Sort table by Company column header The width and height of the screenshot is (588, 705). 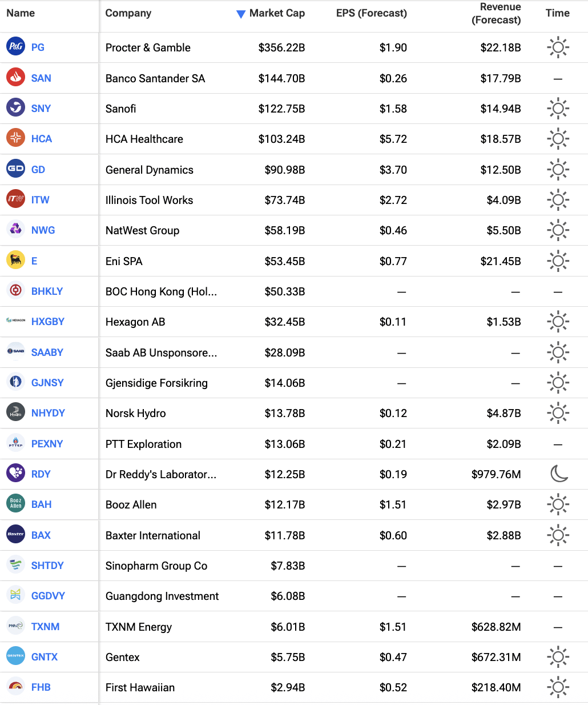(128, 13)
